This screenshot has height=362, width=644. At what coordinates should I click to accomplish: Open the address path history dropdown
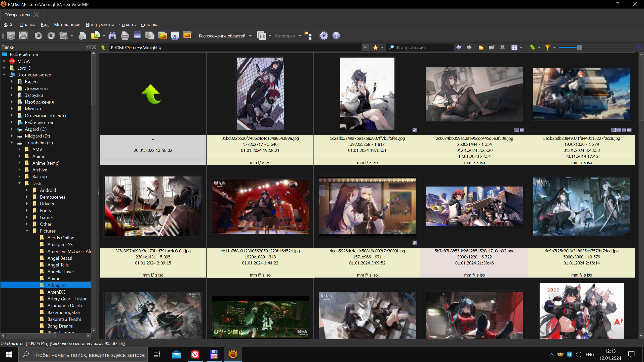(365, 48)
